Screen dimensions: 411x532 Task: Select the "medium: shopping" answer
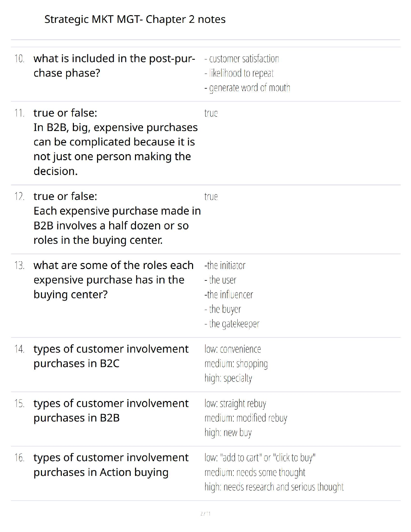point(236,364)
